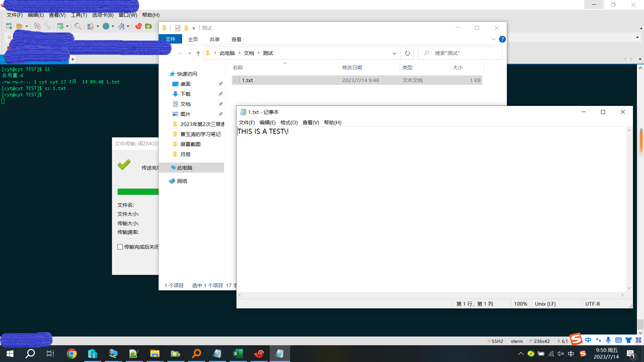The width and height of the screenshot is (644, 362).
Task: Expand the color scheme dropdown arrow
Action: pos(98,26)
